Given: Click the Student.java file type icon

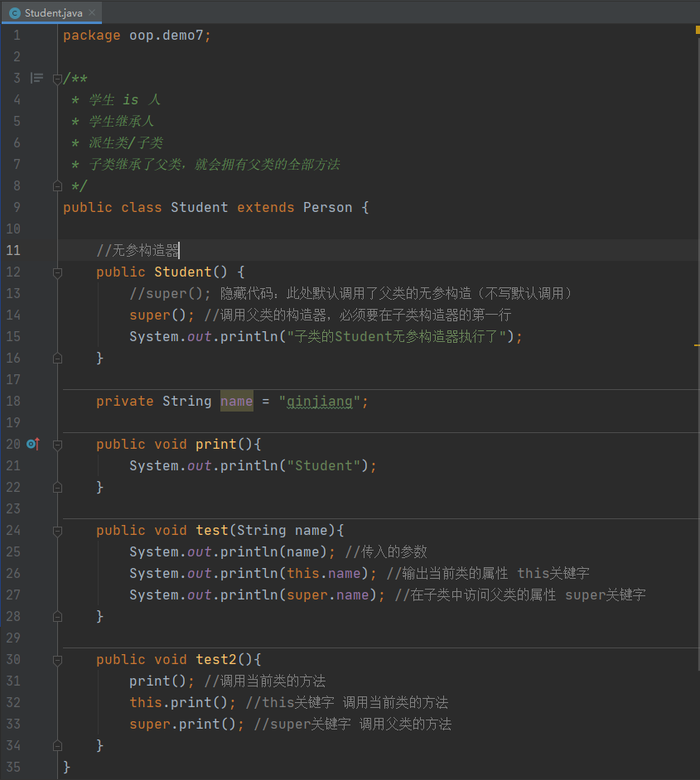Looking at the screenshot, I should 15,13.
